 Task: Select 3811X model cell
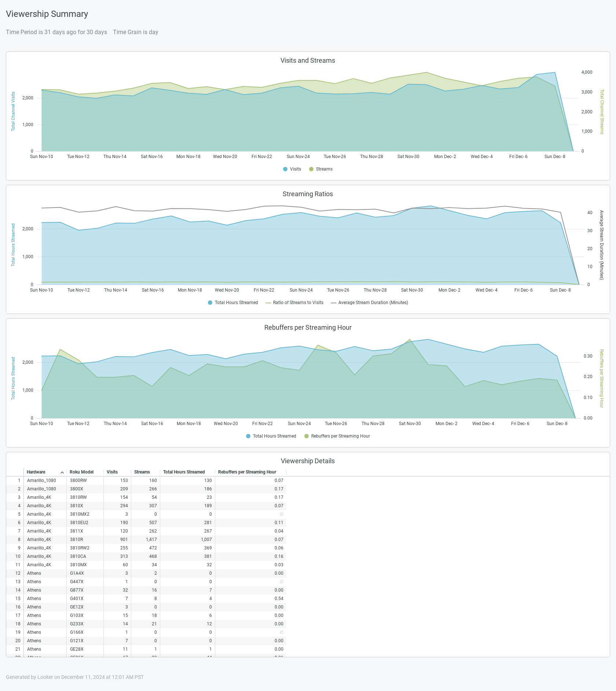tap(77, 531)
